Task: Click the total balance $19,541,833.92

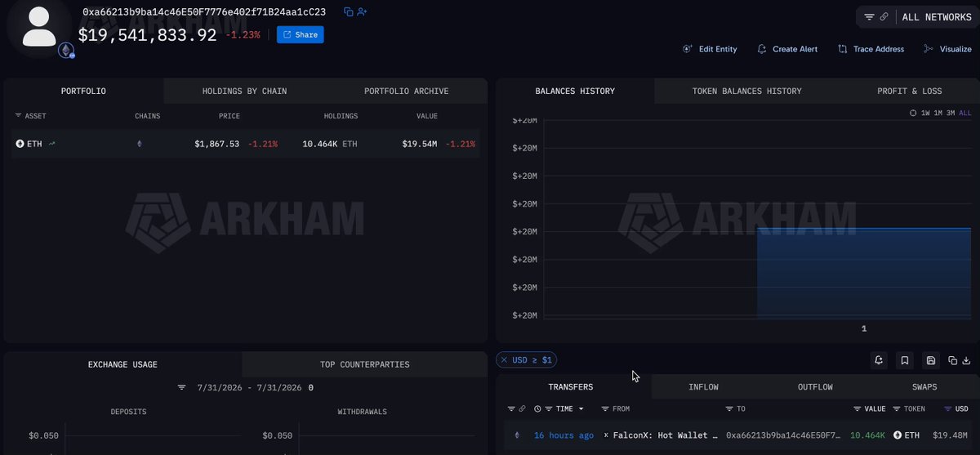Action: [147, 35]
